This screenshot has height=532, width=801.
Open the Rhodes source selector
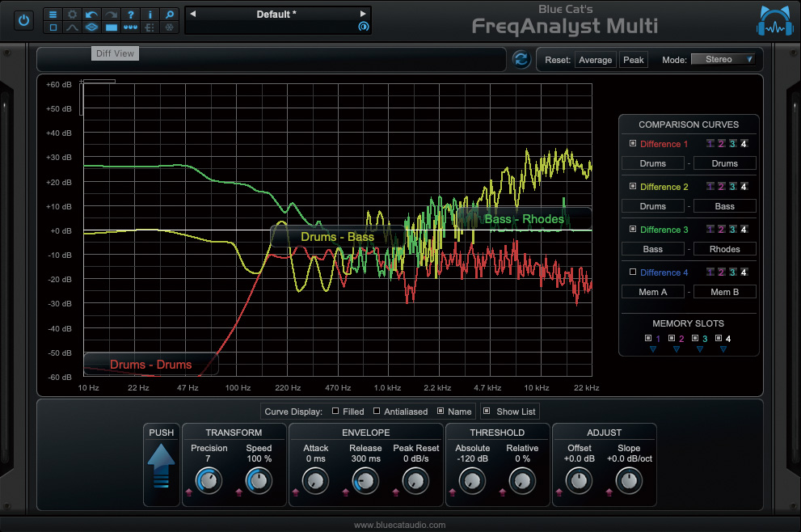[724, 249]
